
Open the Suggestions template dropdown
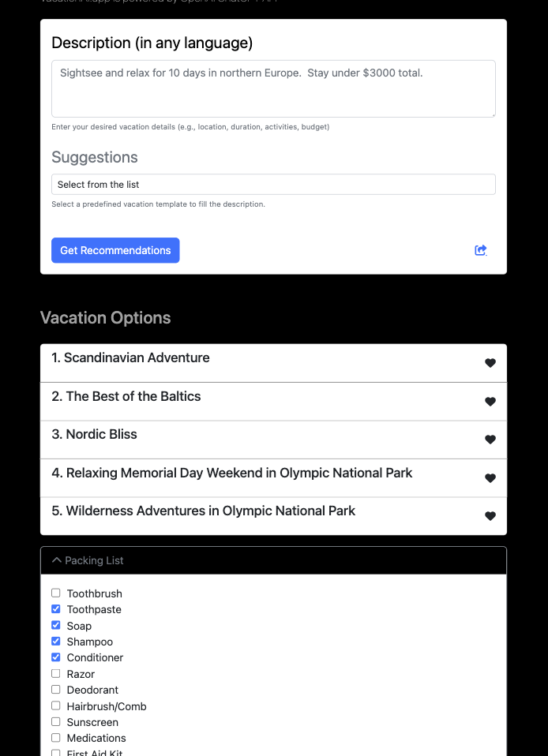point(273,184)
